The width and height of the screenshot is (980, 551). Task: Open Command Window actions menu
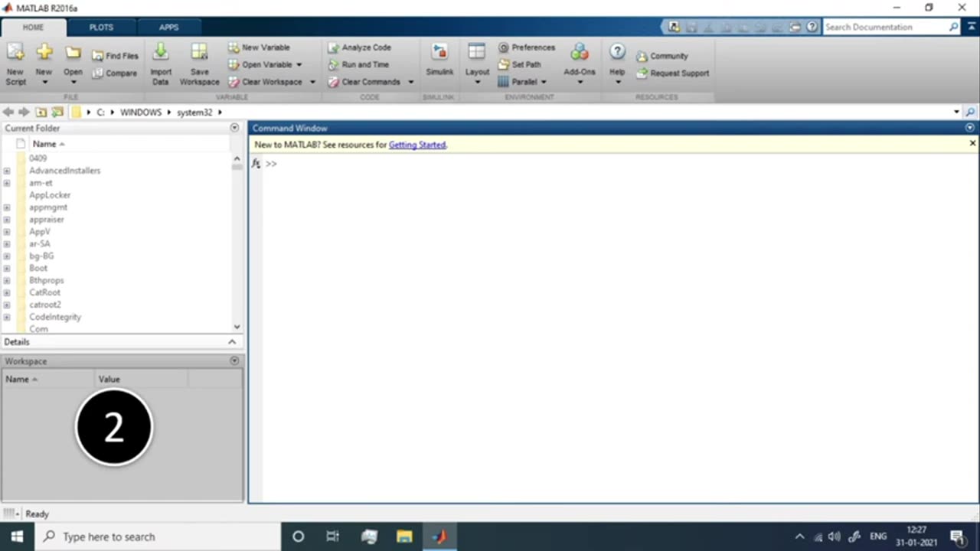click(970, 128)
